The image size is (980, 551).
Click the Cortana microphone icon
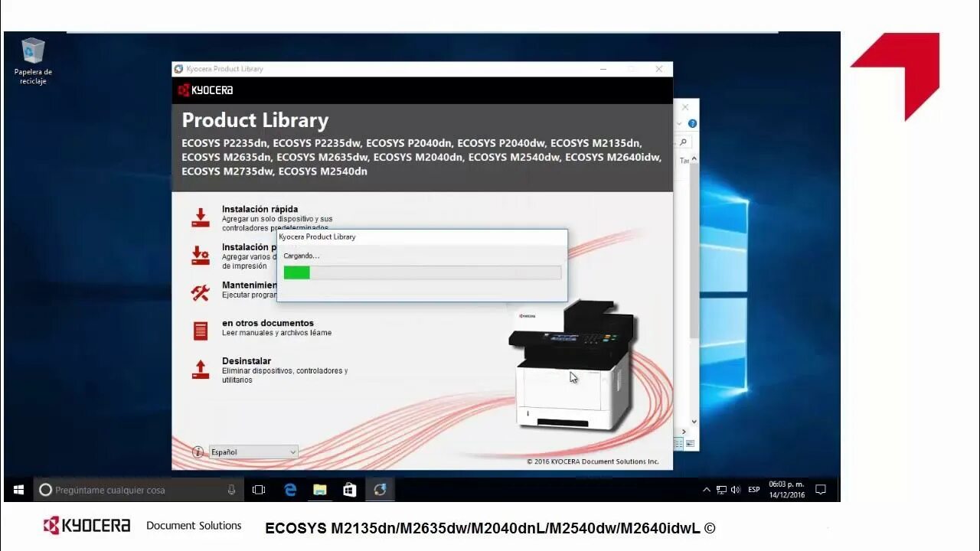pos(231,490)
